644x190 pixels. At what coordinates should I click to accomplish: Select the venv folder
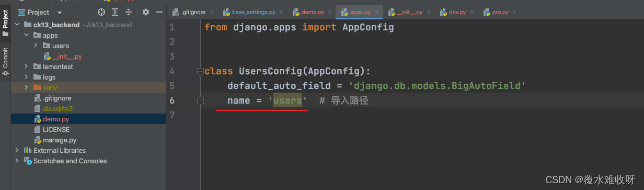coord(50,87)
